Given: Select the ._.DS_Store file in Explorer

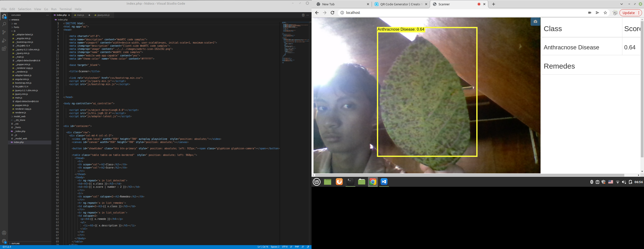Looking at the screenshot, I should (19, 120).
